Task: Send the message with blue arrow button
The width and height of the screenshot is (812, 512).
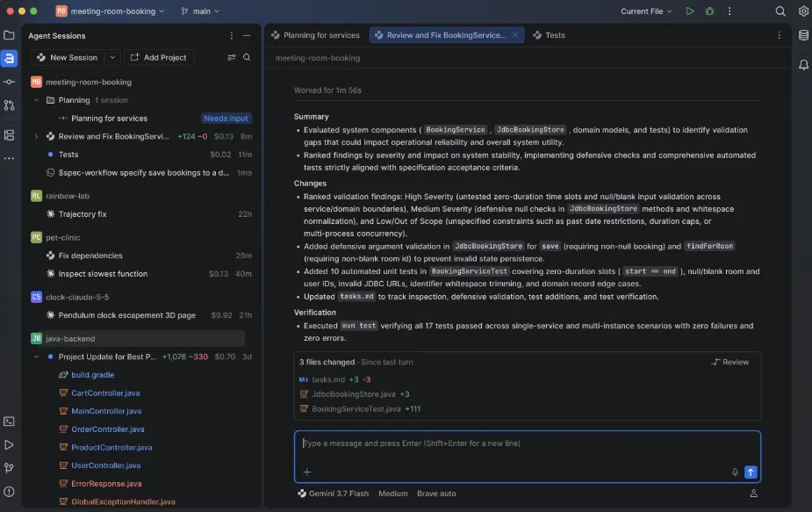Action: [751, 472]
